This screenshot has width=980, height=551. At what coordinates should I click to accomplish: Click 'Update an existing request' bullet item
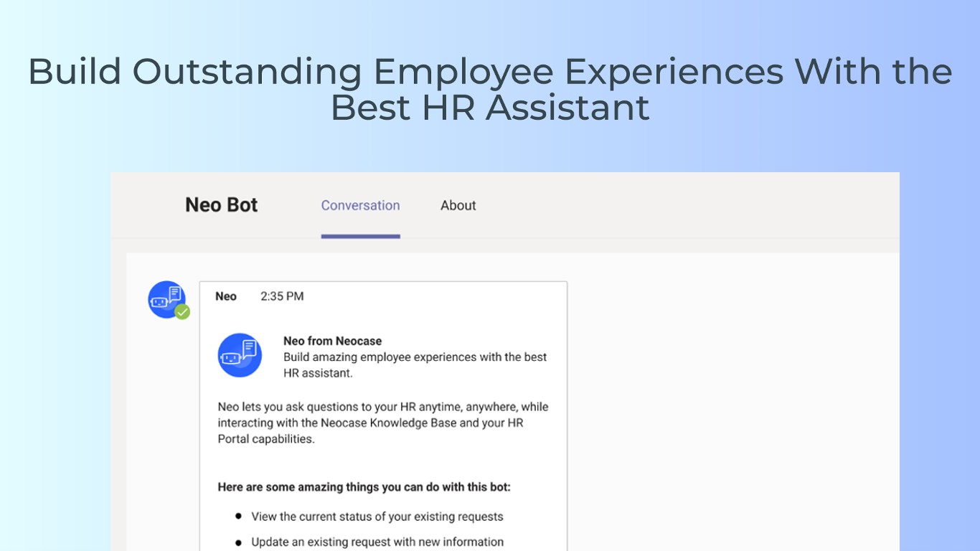pyautogui.click(x=377, y=542)
